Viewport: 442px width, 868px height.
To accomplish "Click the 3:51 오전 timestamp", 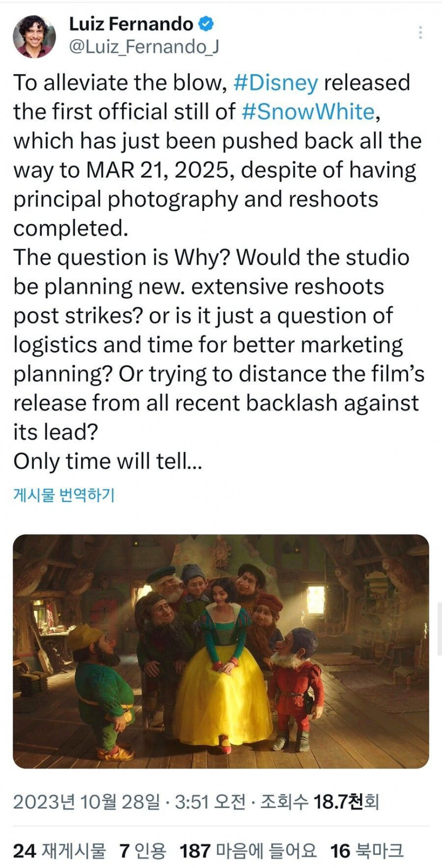I will [x=210, y=802].
